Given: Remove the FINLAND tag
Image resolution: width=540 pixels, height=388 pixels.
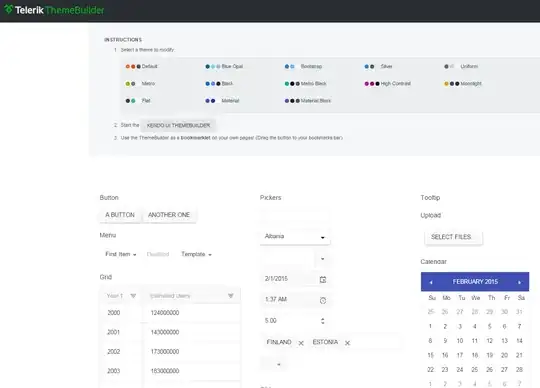Looking at the screenshot, I should point(301,343).
